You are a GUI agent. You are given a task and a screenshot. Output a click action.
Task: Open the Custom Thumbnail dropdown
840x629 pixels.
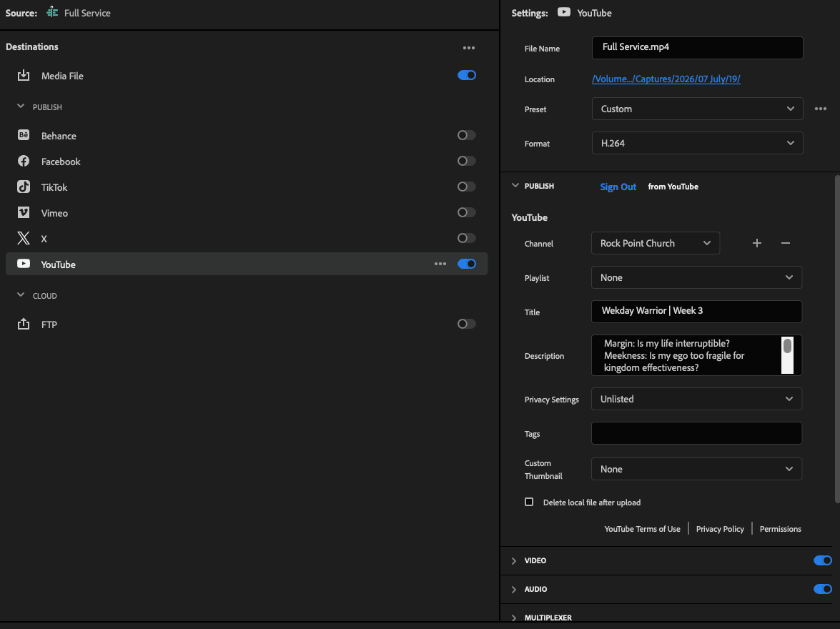tap(696, 470)
